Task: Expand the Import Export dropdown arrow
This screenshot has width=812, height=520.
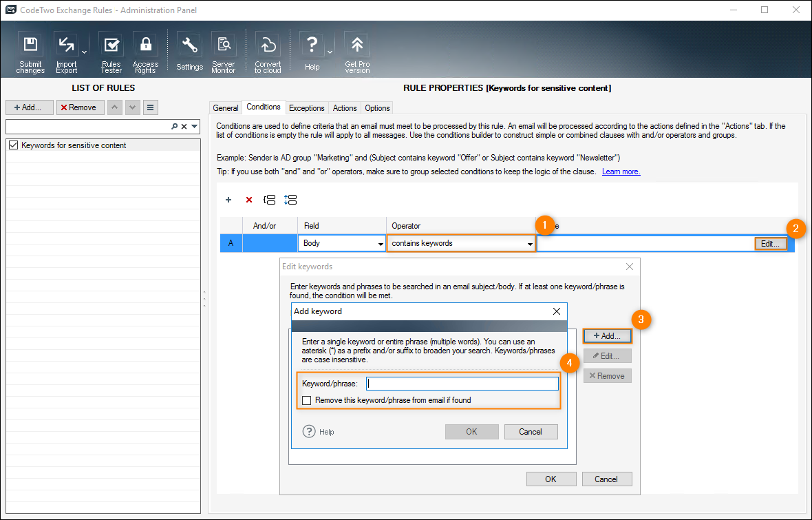Action: coord(85,52)
